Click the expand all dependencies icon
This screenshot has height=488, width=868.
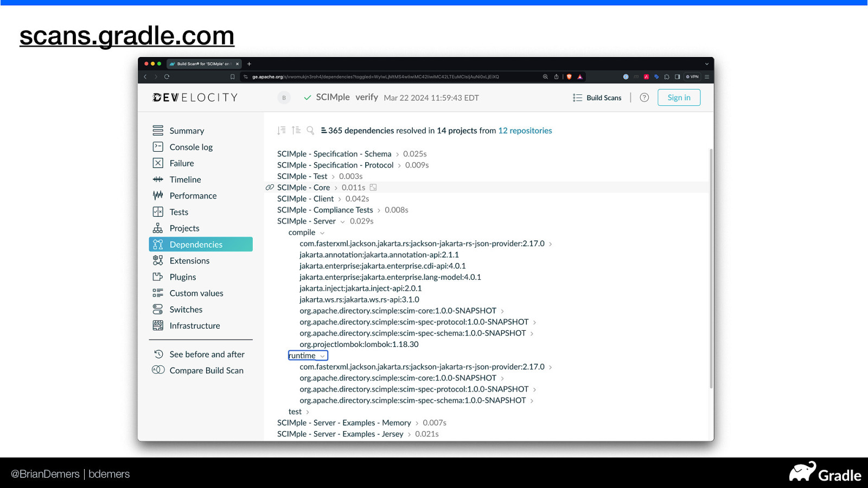point(281,130)
